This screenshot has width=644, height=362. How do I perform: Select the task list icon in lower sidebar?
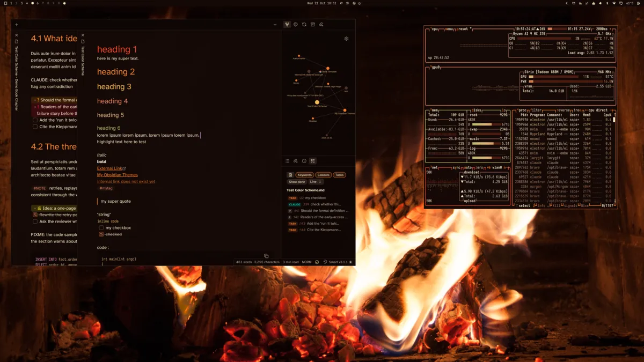coord(313,161)
